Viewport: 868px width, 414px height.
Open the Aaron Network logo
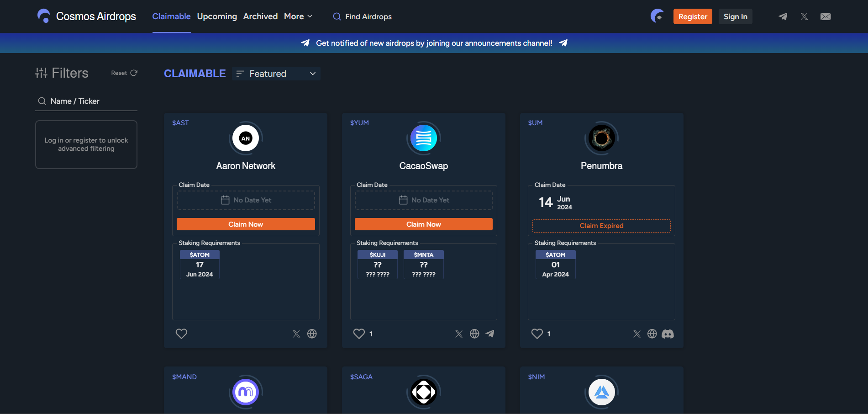pyautogui.click(x=246, y=138)
